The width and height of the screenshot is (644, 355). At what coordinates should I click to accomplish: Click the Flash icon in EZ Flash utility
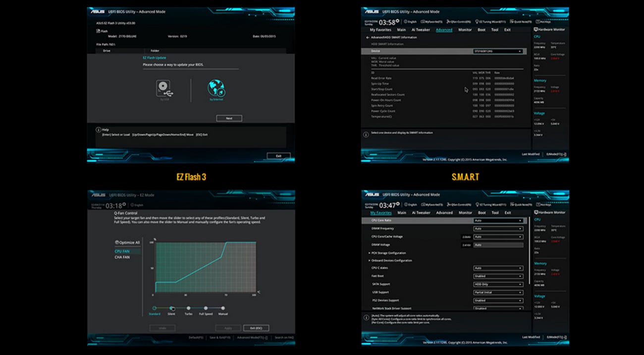(x=98, y=31)
